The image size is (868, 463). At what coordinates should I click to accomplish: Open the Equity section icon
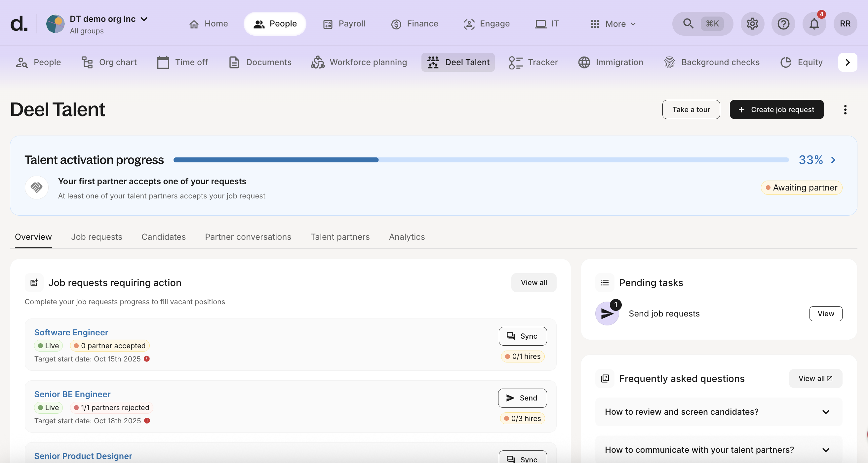point(786,62)
